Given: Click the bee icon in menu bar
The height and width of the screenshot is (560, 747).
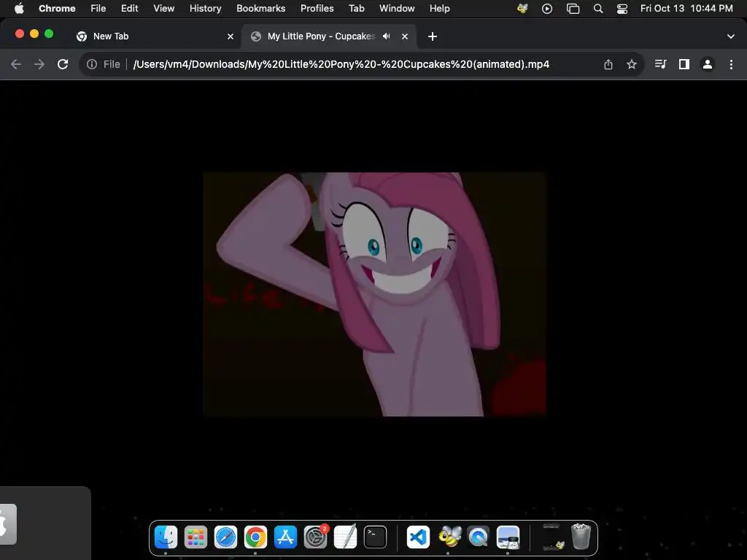Looking at the screenshot, I should [x=522, y=8].
